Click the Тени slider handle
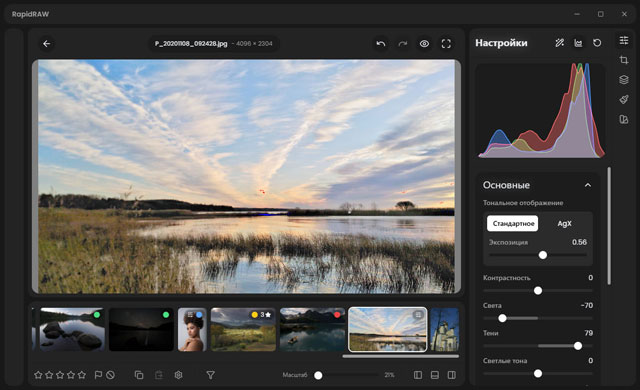 (x=578, y=346)
